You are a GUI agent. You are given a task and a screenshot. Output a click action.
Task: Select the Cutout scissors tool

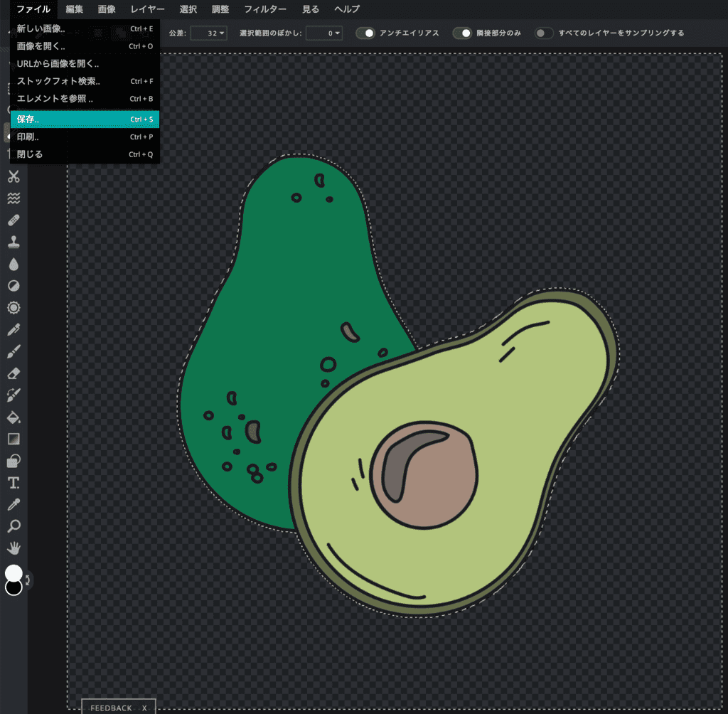click(x=14, y=176)
